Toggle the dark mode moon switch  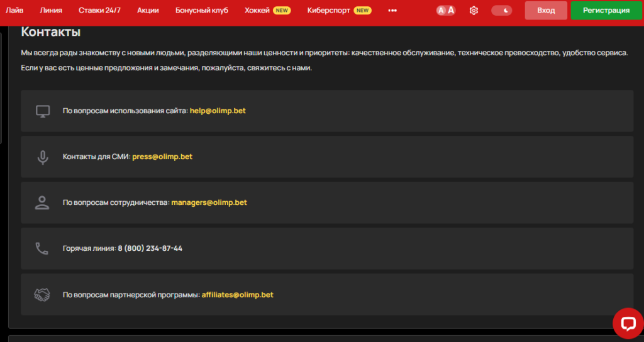pos(501,10)
